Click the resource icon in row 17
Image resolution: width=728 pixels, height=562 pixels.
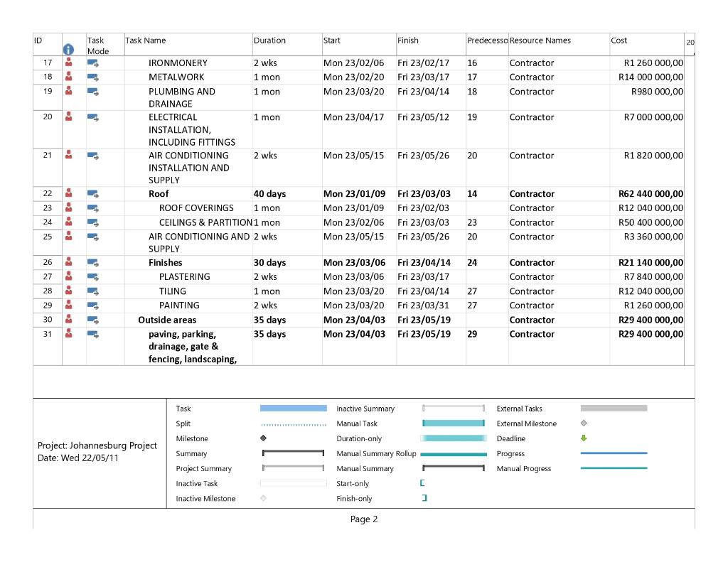click(69, 62)
